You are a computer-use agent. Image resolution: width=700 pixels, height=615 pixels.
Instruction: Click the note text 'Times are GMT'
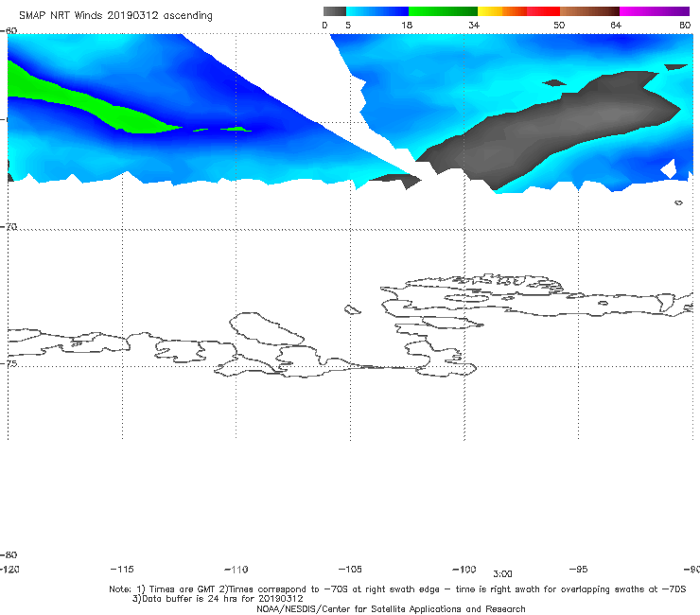point(183,589)
